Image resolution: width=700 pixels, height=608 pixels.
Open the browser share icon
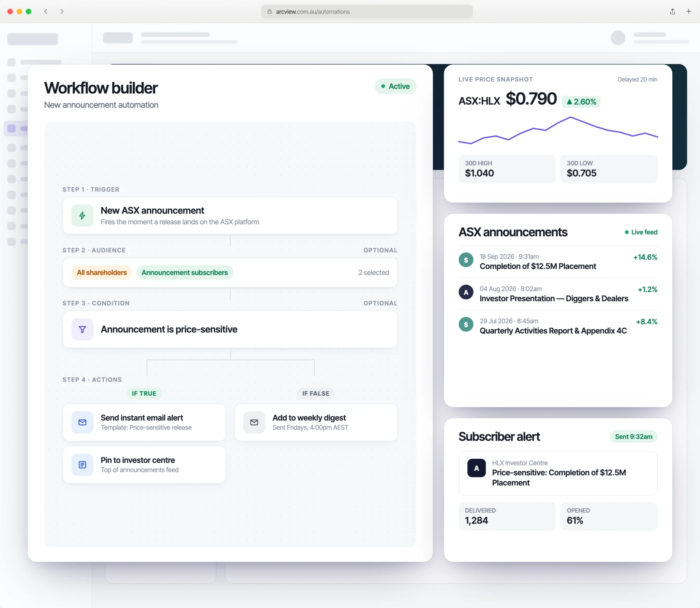pos(672,12)
